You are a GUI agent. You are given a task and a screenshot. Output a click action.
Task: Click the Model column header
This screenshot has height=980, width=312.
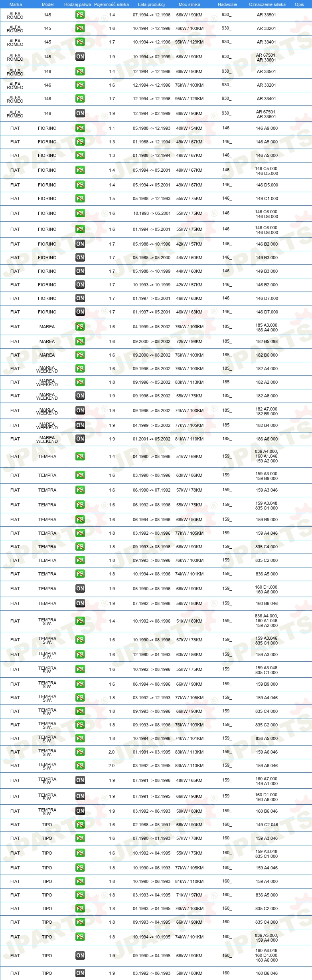[47, 4]
